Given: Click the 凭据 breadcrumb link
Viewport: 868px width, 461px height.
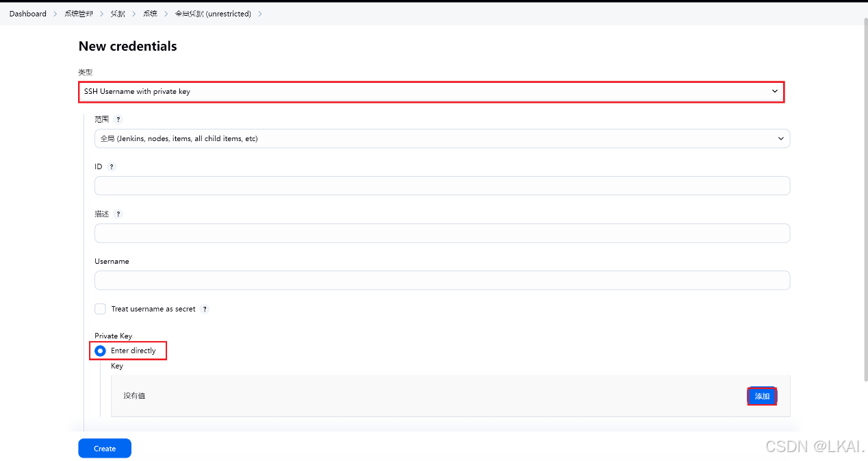Looking at the screenshot, I should (x=117, y=13).
